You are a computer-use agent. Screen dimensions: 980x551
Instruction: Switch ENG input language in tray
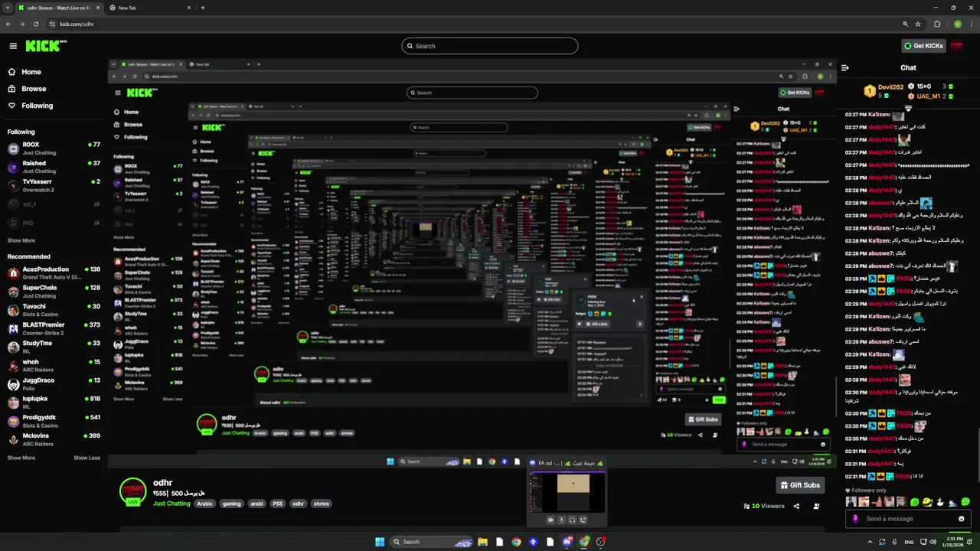910,542
